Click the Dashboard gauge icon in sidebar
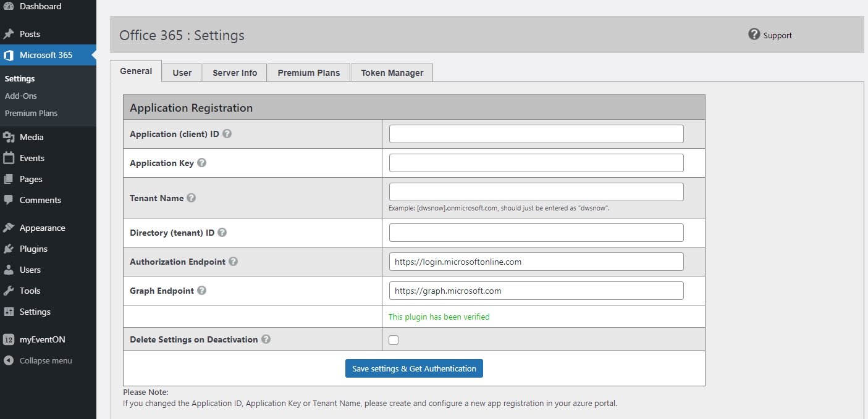The height and width of the screenshot is (419, 868). tap(9, 6)
